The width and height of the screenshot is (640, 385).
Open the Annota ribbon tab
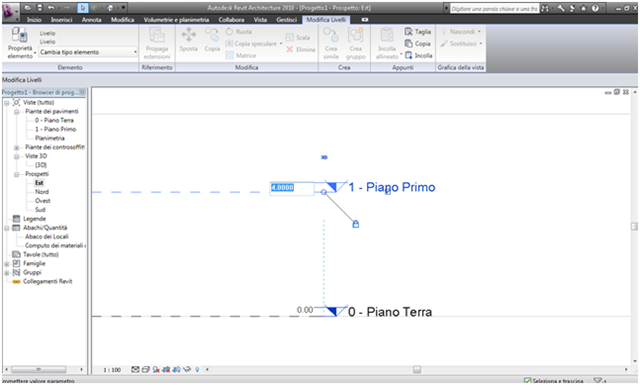tap(91, 20)
